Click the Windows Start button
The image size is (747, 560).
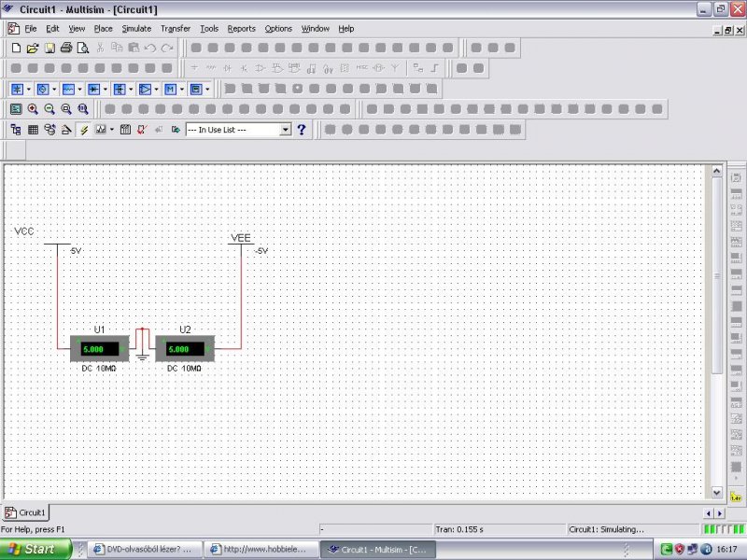35,549
